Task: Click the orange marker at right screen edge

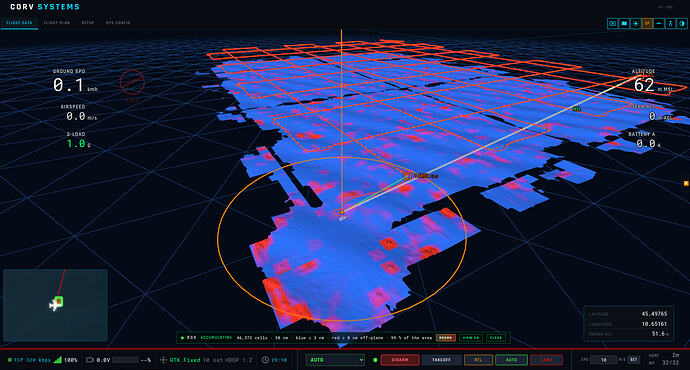Action: 686,183
